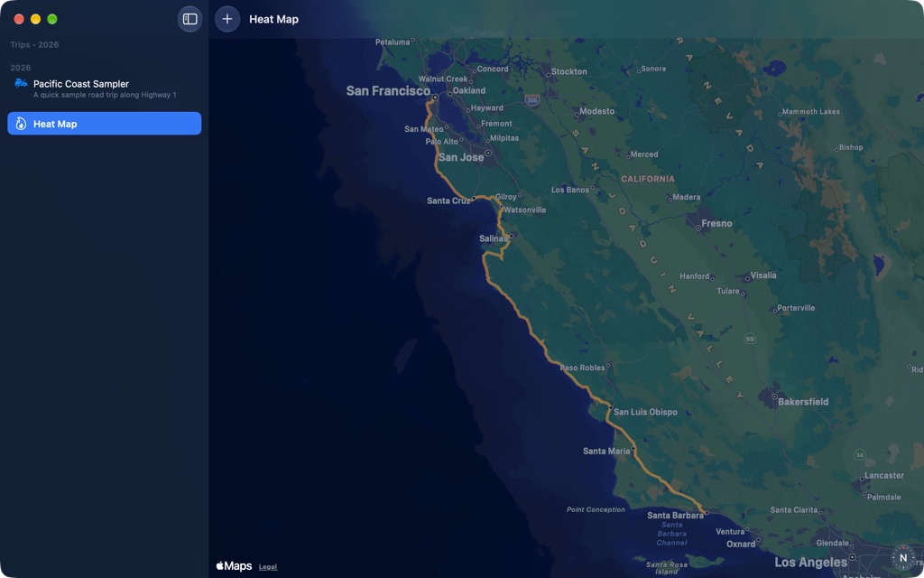The image size is (924, 578).
Task: Click the San Luis Obispo label
Action: [x=645, y=412]
